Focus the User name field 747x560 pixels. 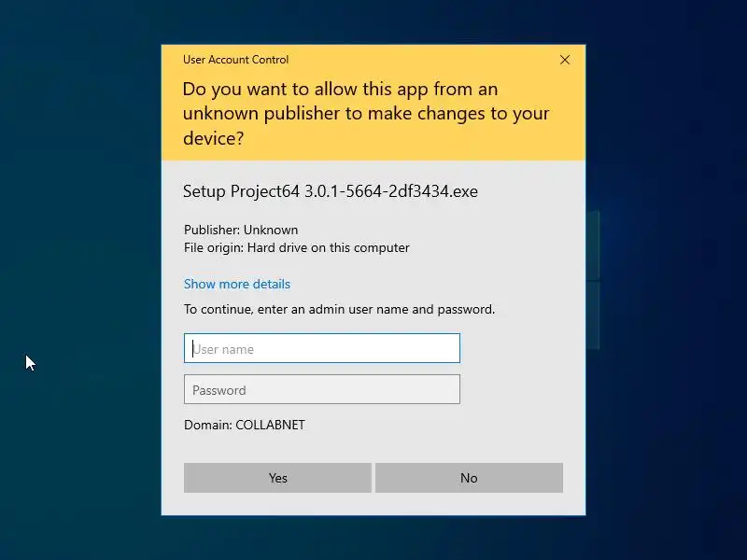coord(322,348)
